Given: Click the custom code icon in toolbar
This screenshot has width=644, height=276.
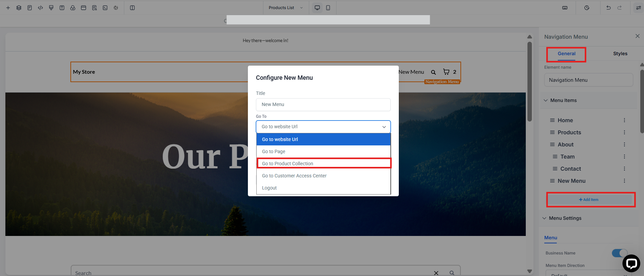Looking at the screenshot, I should pyautogui.click(x=40, y=8).
